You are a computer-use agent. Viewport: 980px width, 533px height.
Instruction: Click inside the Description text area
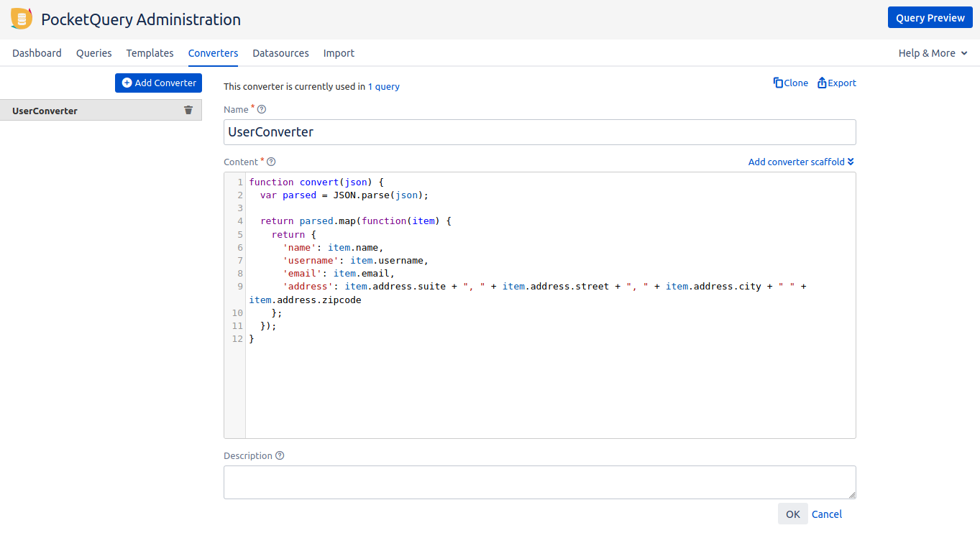(539, 482)
